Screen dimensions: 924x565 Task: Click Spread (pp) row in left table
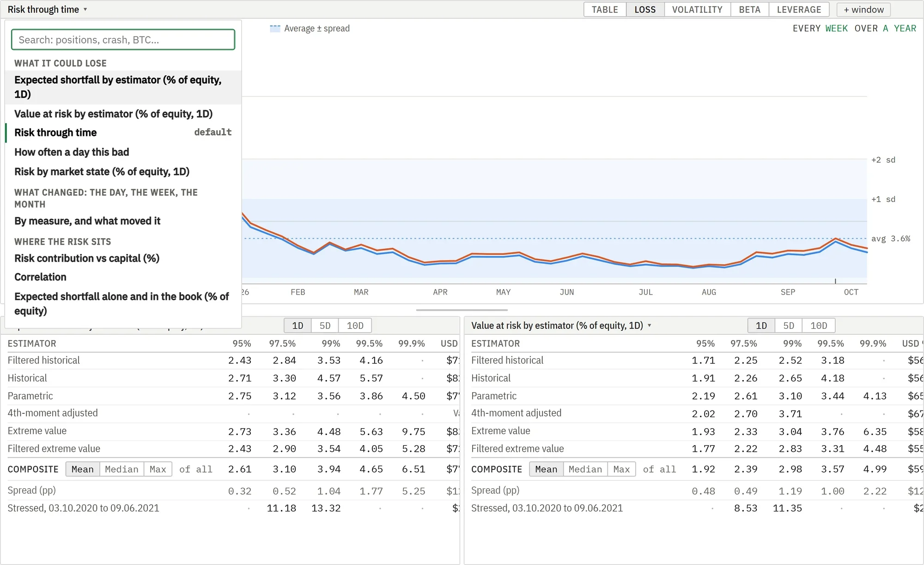pyautogui.click(x=233, y=491)
